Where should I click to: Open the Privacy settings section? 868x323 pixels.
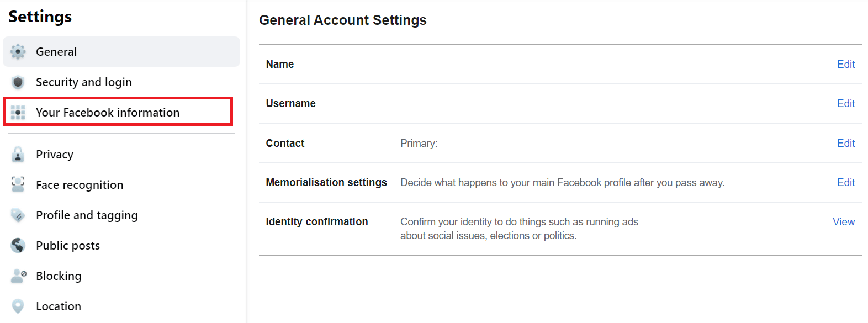coord(55,154)
